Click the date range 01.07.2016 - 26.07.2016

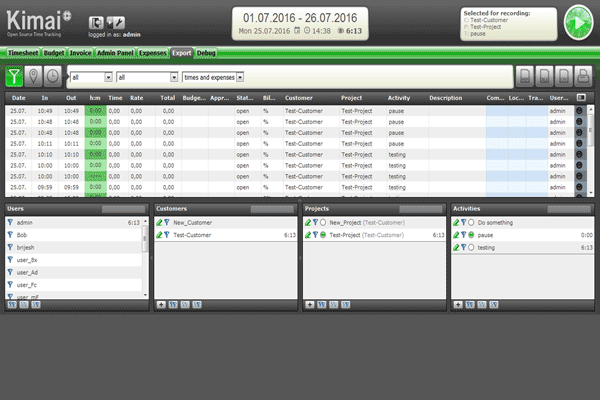[299, 17]
